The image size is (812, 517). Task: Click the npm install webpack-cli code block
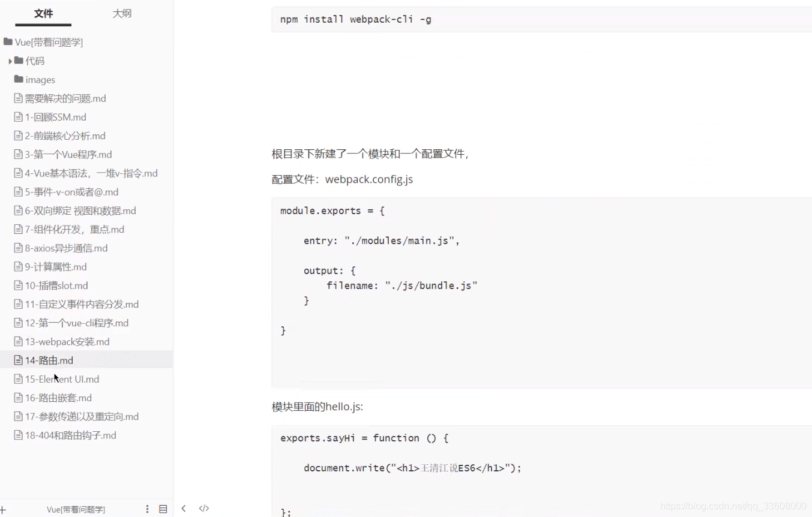click(541, 19)
